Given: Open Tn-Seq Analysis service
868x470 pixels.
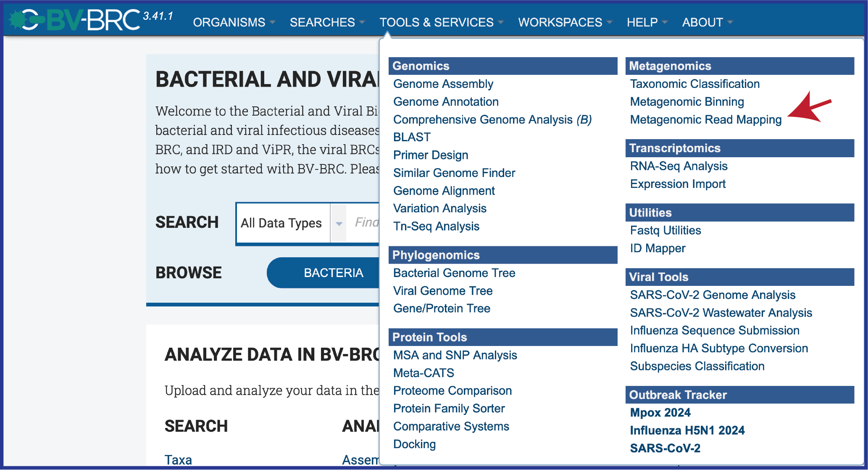Looking at the screenshot, I should (x=436, y=226).
